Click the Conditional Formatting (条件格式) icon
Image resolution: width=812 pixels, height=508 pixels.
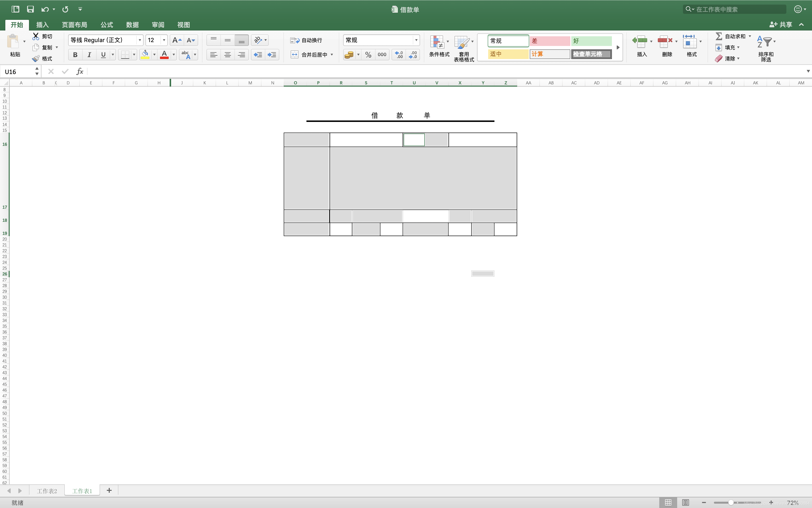point(437,42)
